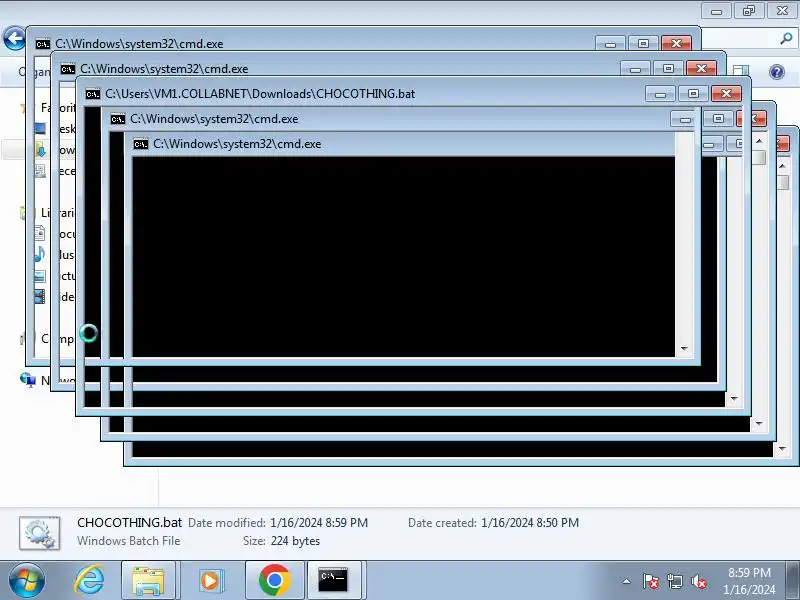Screen dimensions: 800x600
Task: Select Network icon in navigation pane
Action: click(28, 380)
